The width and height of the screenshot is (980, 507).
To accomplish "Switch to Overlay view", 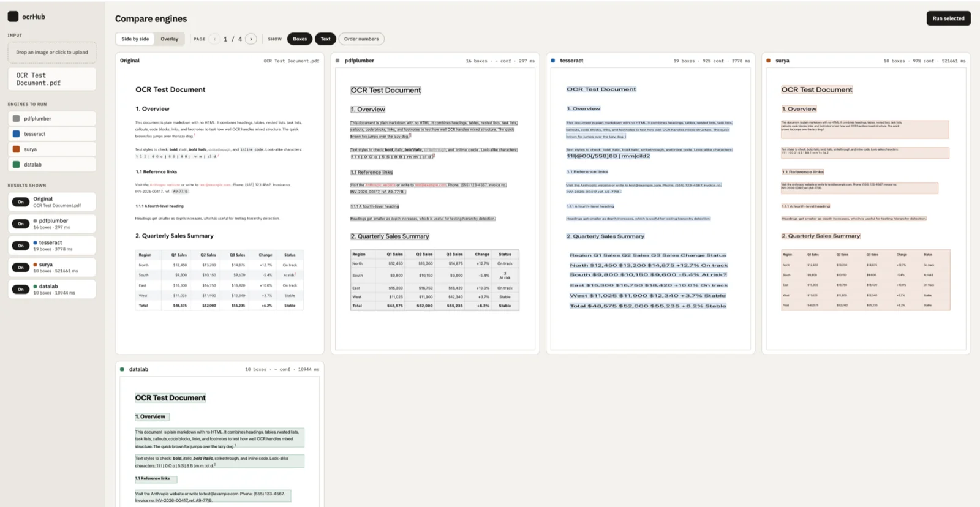I will tap(170, 39).
